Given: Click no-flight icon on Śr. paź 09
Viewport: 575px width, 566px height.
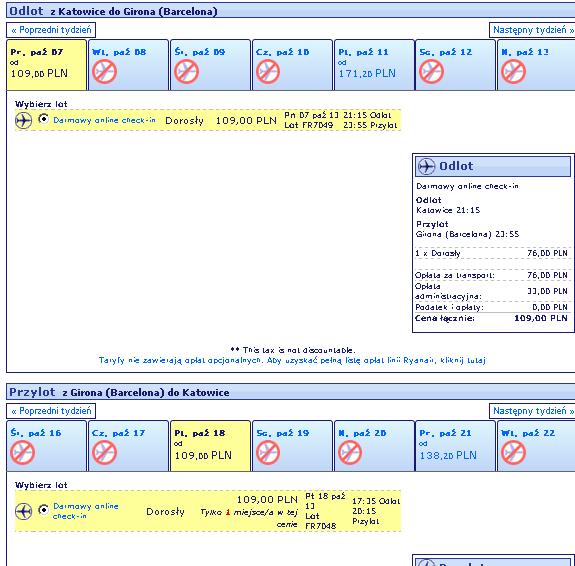Looking at the screenshot, I should click(186, 72).
